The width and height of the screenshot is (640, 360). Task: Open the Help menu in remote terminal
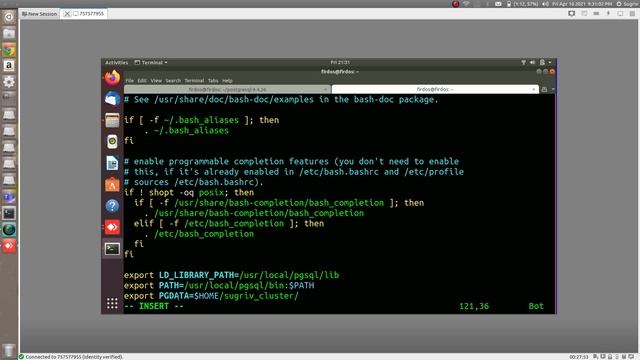click(x=227, y=81)
